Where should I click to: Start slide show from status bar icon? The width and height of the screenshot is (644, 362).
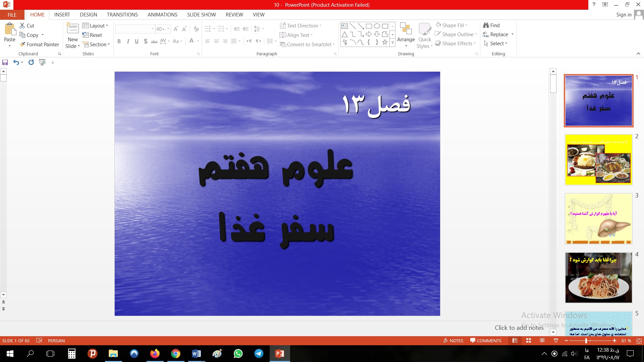(x=556, y=341)
